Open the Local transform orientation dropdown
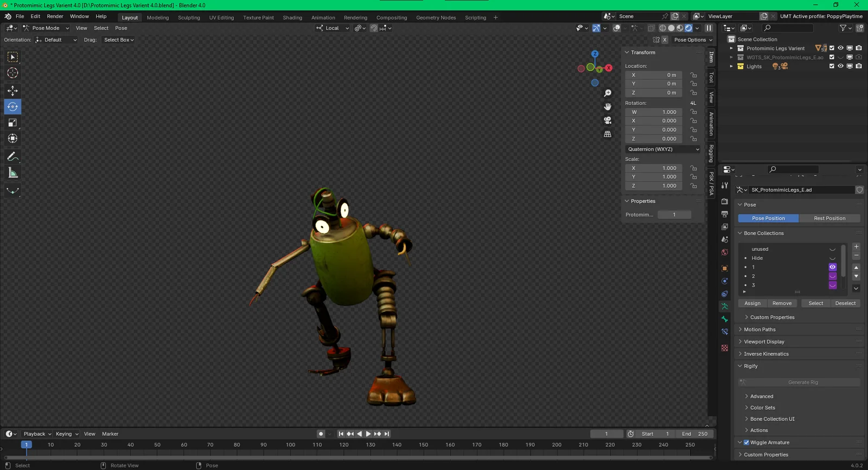Screen dimensions: 868x470 [x=333, y=28]
